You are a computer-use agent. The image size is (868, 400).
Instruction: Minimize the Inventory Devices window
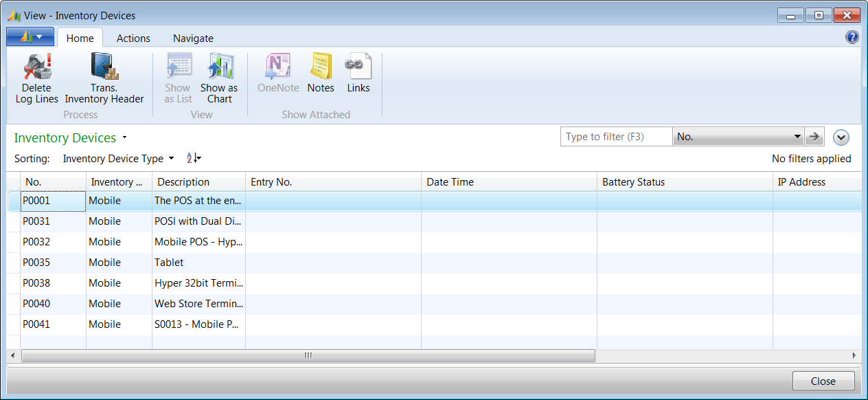[x=790, y=15]
